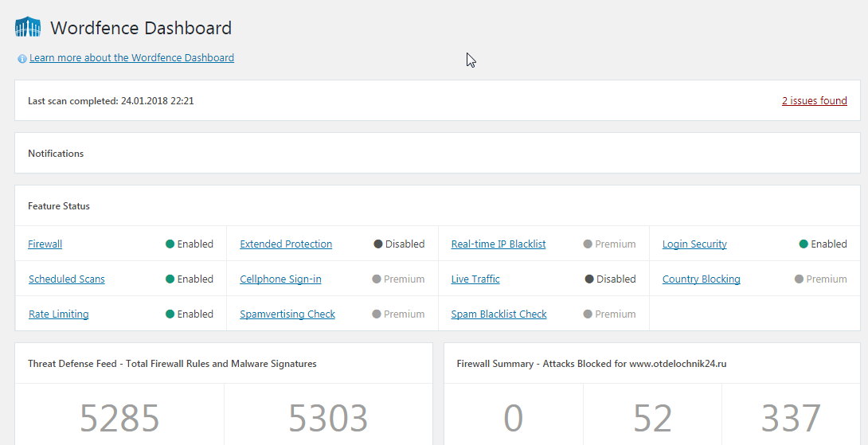
Task: Click the blue info icon beside Learn more
Action: (22, 59)
